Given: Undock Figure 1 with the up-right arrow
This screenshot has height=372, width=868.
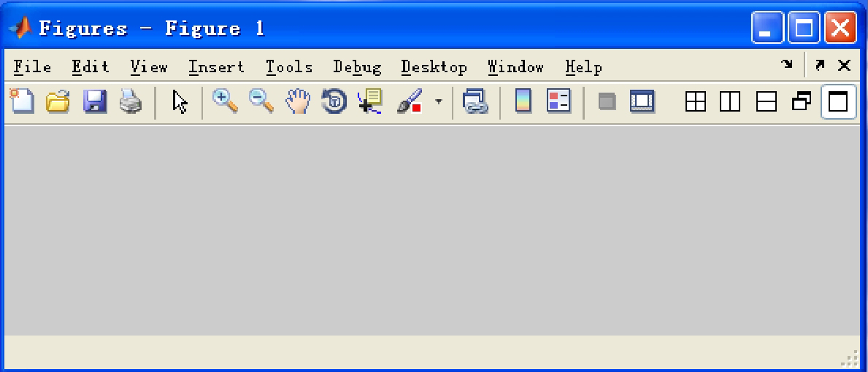Looking at the screenshot, I should click(820, 65).
